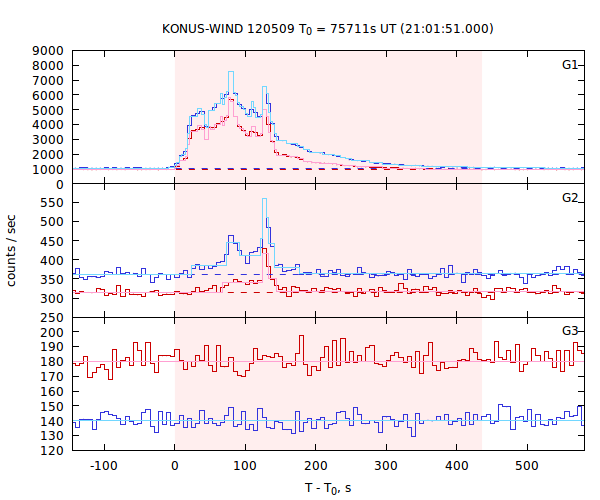Click the G1 y-axis value 1000
Viewport: 600px width, 500px height.
(47, 170)
